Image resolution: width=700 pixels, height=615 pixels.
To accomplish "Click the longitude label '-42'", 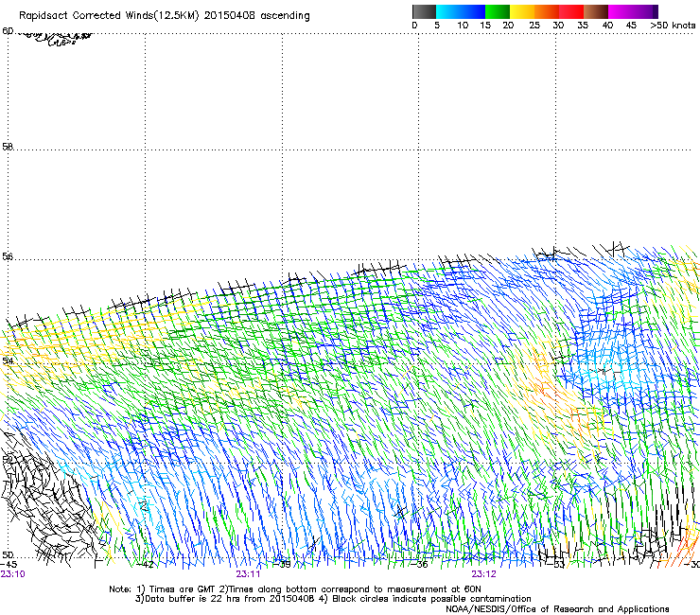I will coord(145,565).
